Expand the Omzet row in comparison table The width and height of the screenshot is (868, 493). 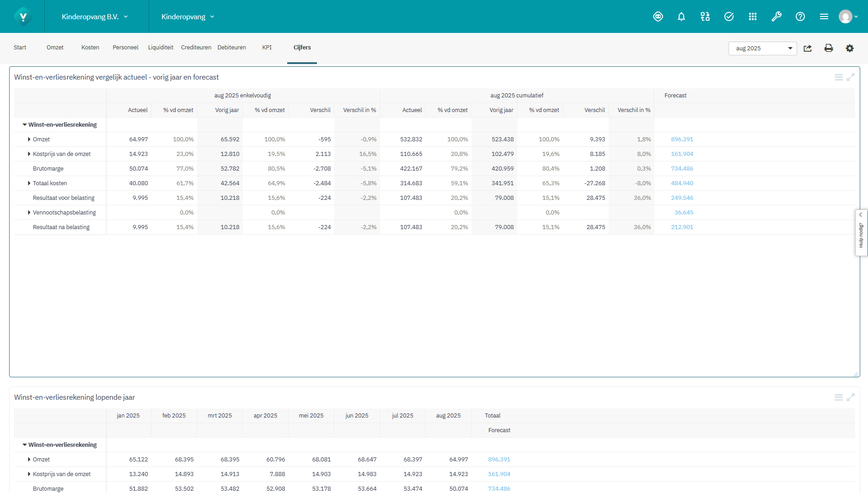tap(29, 139)
